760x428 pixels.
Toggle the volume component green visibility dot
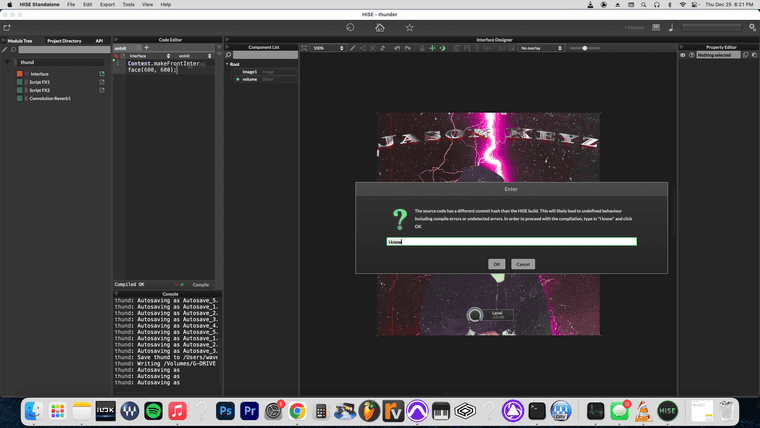[x=238, y=79]
